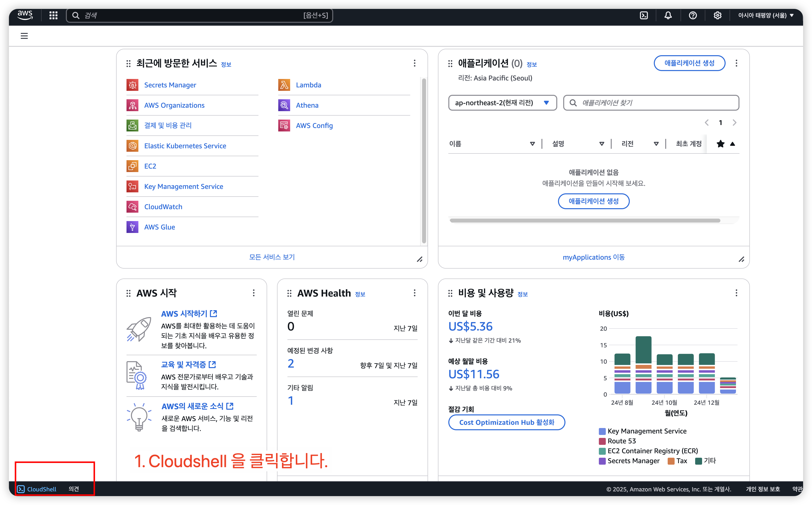The image size is (812, 505).
Task: Open the hamburger navigation menu
Action: click(x=24, y=36)
